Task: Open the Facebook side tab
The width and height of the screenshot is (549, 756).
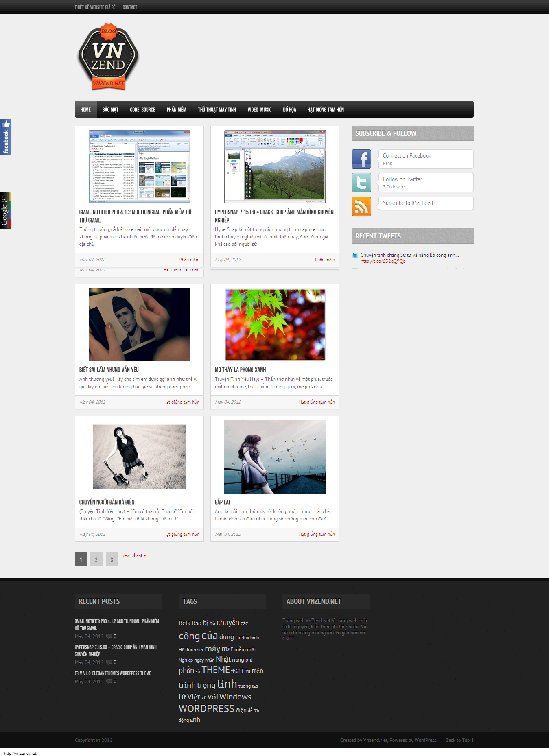Action: 6,137
